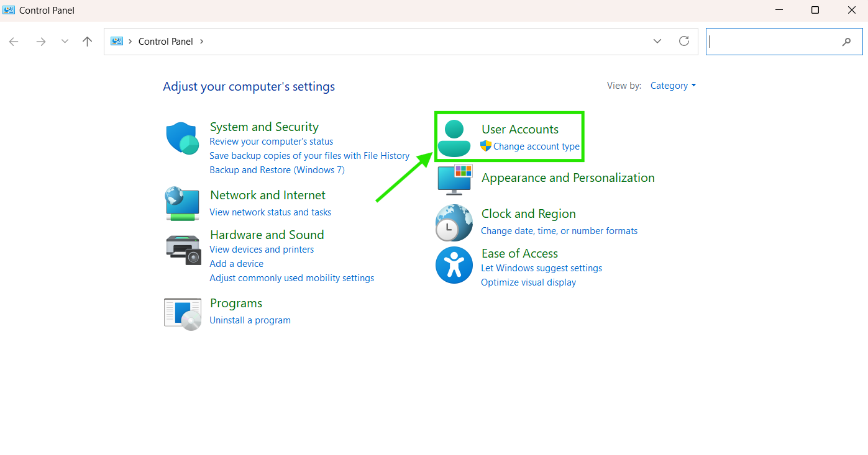Expand the chevron after Control Panel breadcrumb
Image resolution: width=868 pixels, height=455 pixels.
pyautogui.click(x=201, y=42)
